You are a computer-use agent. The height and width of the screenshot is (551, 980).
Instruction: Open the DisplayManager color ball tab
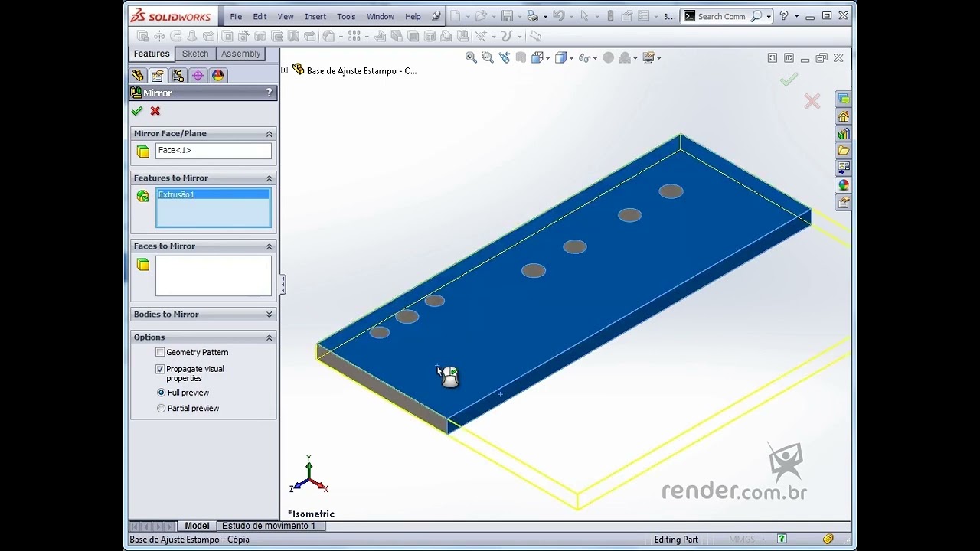[218, 75]
